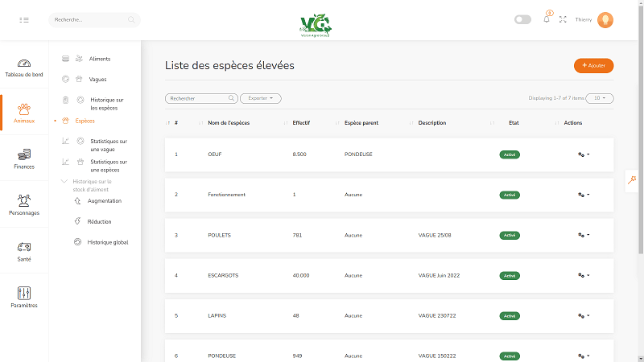644x362 pixels.
Task: Open the Paramètres sliders icon
Action: click(x=24, y=294)
